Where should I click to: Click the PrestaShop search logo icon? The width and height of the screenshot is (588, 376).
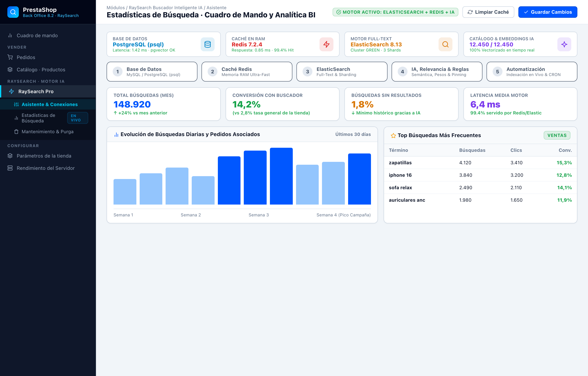(x=13, y=12)
